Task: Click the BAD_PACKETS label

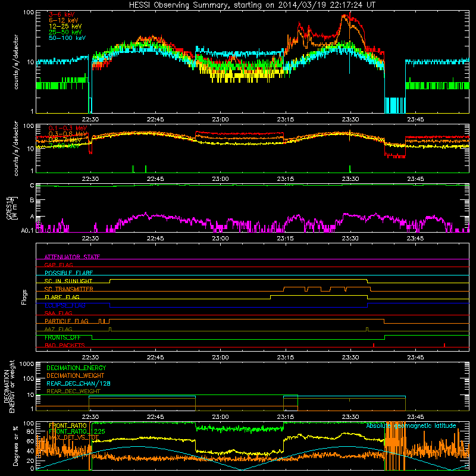Action: click(x=65, y=345)
